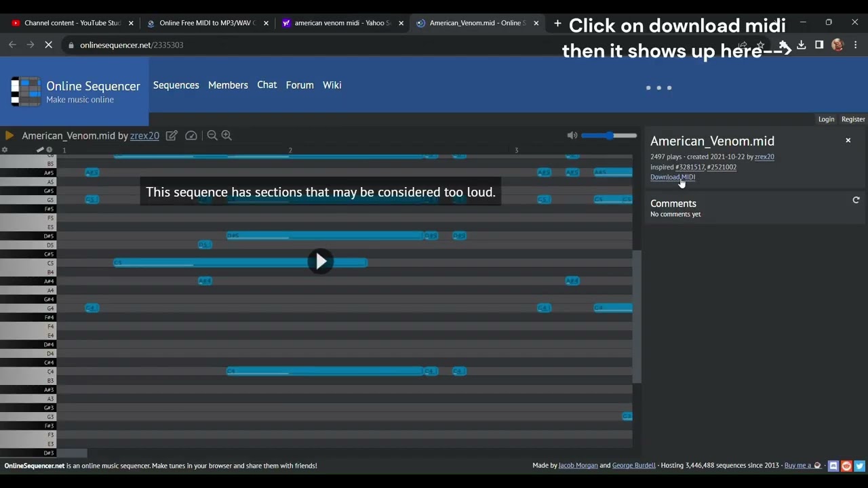868x488 pixels.
Task: Open the Sequences menu
Action: coord(176,85)
